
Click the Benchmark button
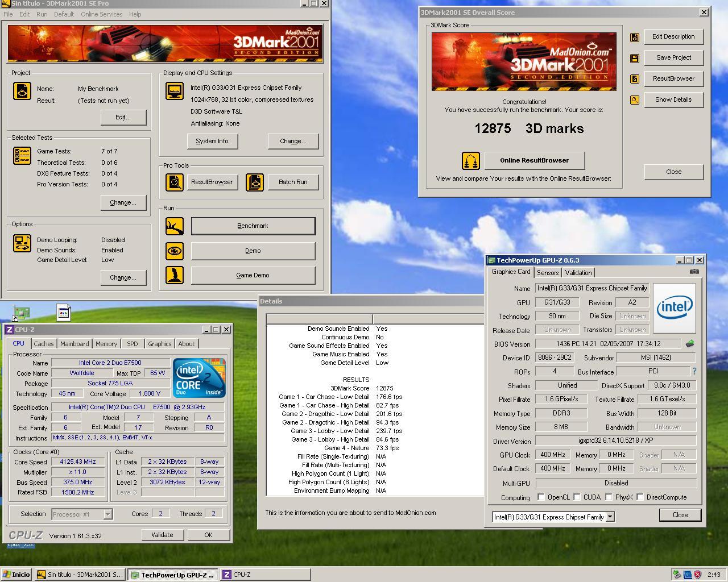coord(253,226)
